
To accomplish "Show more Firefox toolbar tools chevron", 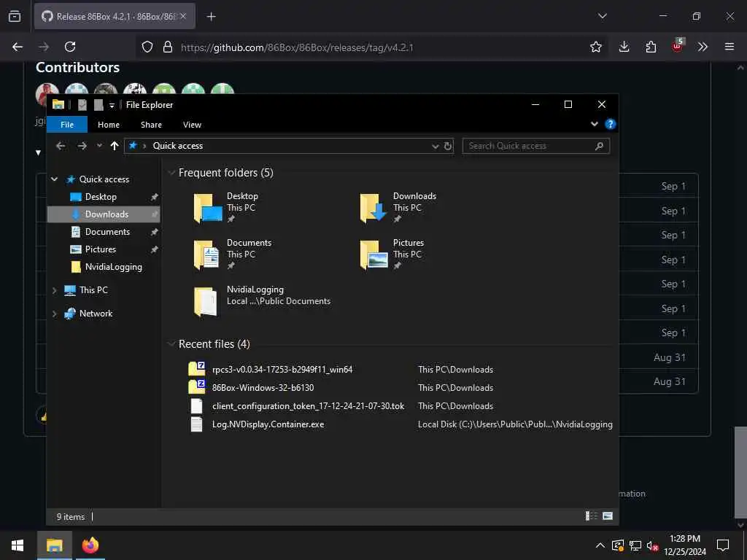I will (x=703, y=47).
